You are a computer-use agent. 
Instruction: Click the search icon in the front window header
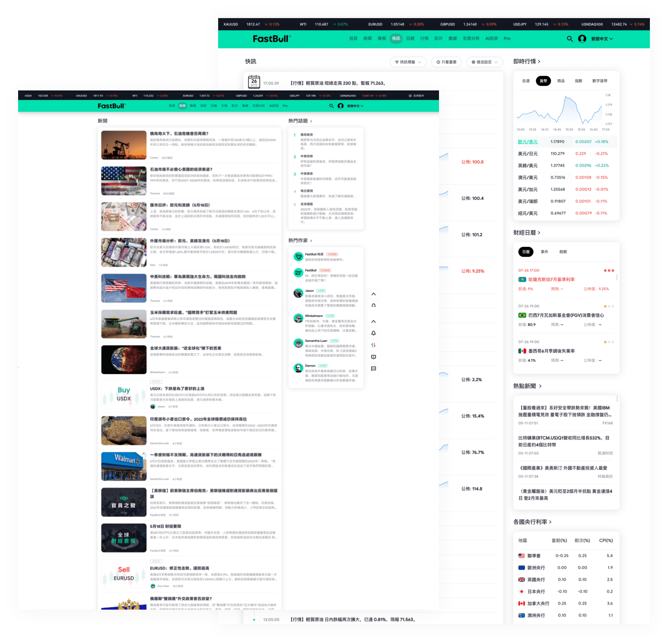point(331,106)
